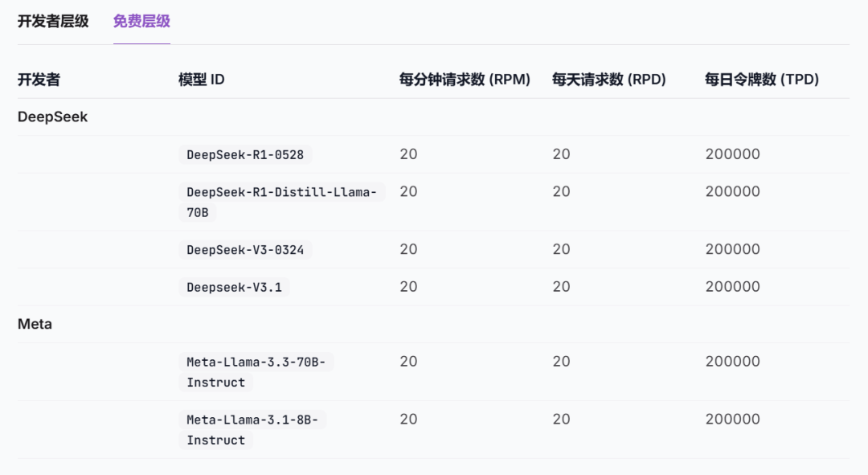Click the TPD value for Meta-Llama-3.1-8B-Instruct
This screenshot has height=475, width=868.
pyautogui.click(x=732, y=419)
